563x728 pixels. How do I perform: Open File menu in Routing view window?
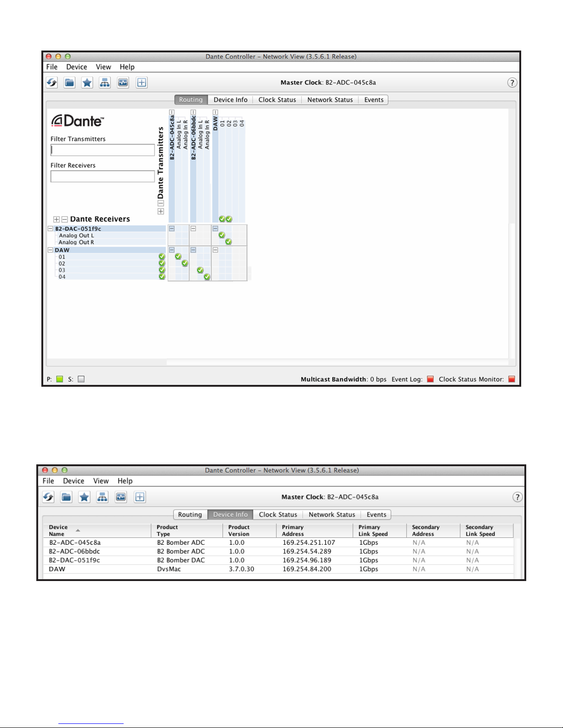tap(52, 67)
